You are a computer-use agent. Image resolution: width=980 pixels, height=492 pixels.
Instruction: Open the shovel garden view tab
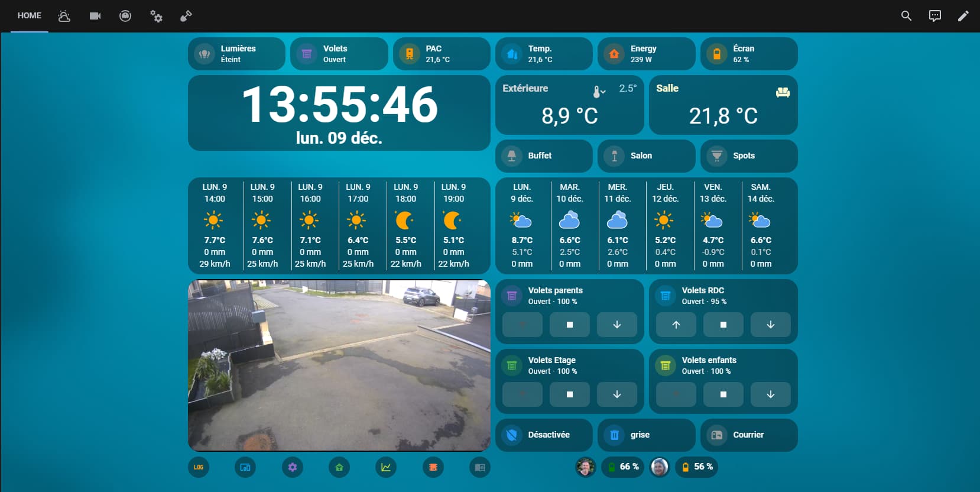pyautogui.click(x=186, y=16)
